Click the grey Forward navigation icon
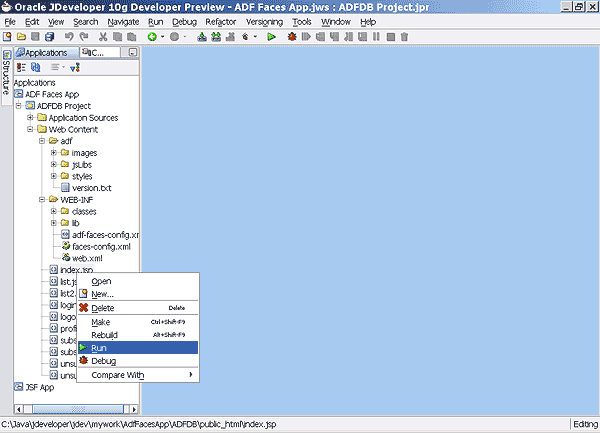 click(174, 37)
